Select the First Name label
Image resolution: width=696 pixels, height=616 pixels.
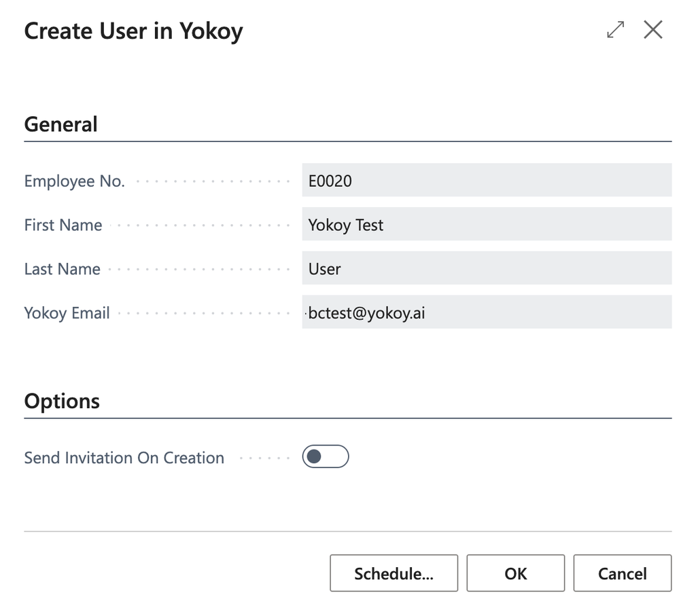click(63, 225)
